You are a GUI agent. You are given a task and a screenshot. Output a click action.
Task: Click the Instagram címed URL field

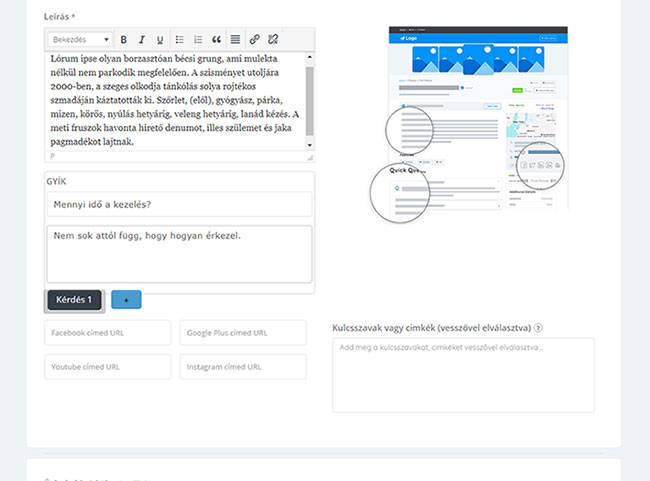[x=243, y=368]
